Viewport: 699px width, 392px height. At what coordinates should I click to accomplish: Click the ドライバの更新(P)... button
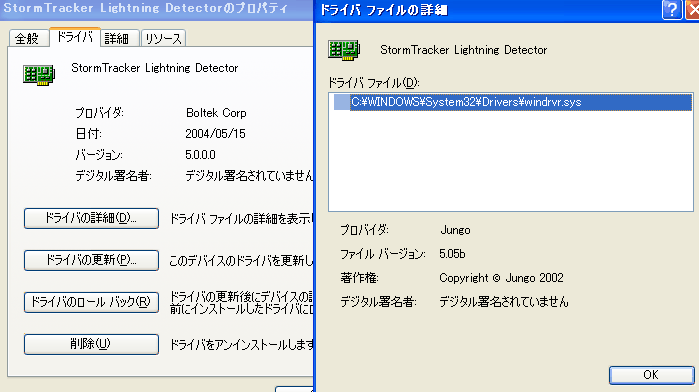(91, 260)
